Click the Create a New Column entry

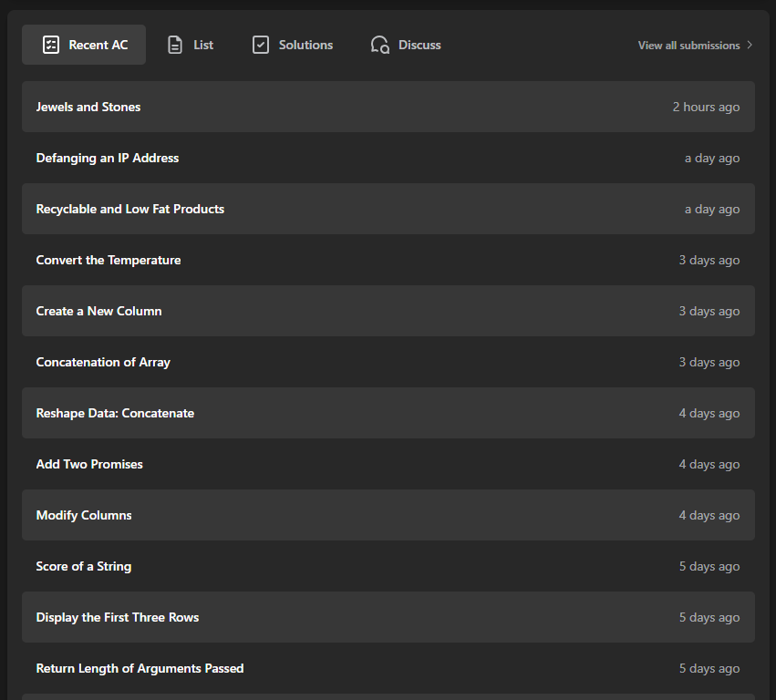[x=98, y=311]
